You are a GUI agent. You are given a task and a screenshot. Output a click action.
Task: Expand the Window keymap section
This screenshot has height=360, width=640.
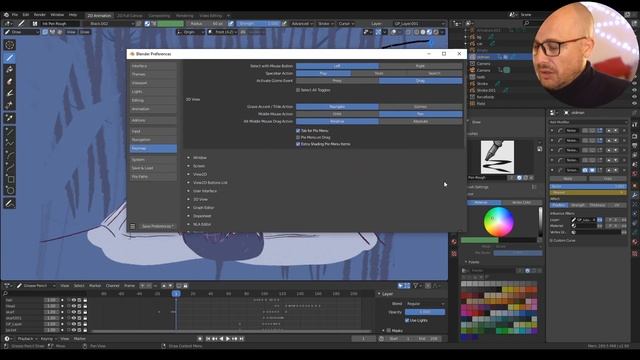[x=189, y=158]
